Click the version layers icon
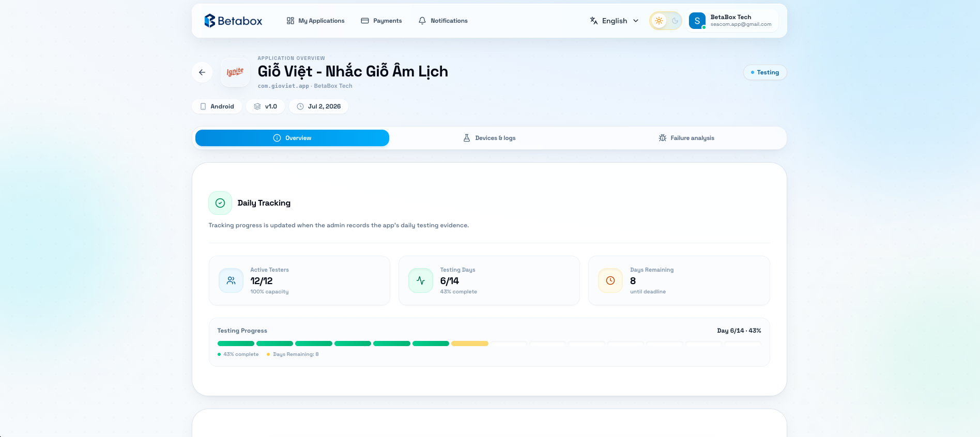The width and height of the screenshot is (980, 437). click(x=257, y=106)
